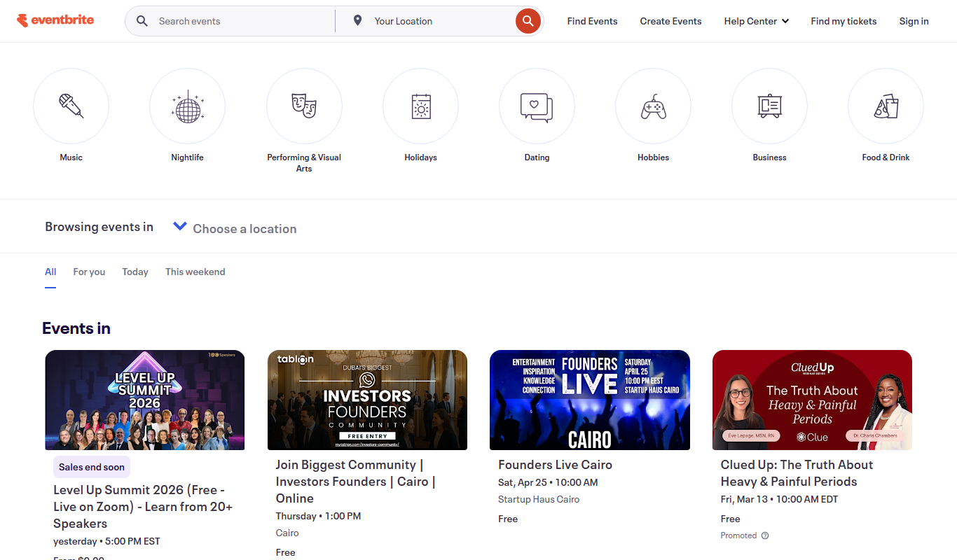Switch to the Today tab

pyautogui.click(x=135, y=272)
